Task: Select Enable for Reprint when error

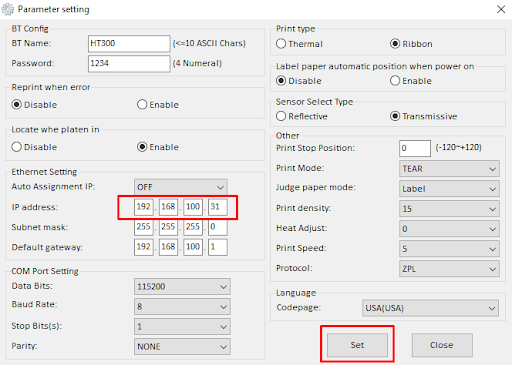Action: [x=158, y=105]
